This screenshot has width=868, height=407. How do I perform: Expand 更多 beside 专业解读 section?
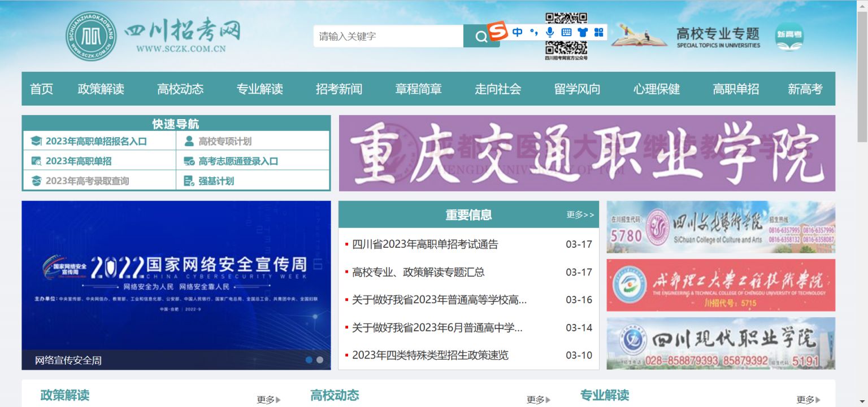(x=809, y=400)
